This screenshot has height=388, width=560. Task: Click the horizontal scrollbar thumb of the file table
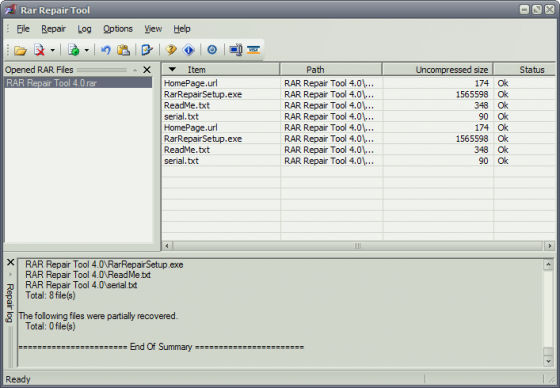[x=358, y=246]
